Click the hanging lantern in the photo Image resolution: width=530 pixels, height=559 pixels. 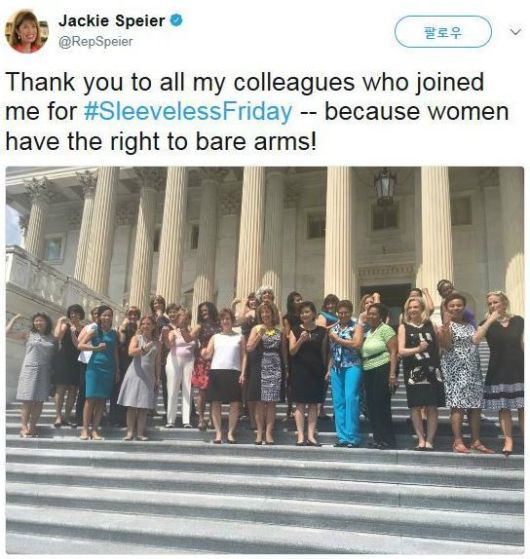[385, 186]
